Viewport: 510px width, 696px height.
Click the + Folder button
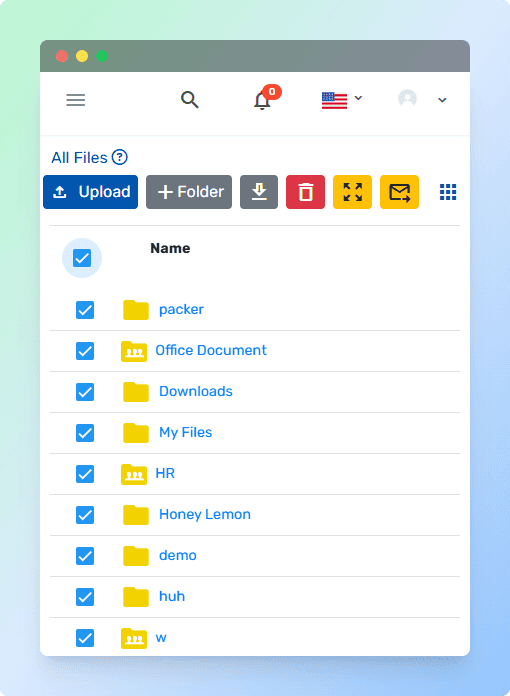(x=189, y=192)
